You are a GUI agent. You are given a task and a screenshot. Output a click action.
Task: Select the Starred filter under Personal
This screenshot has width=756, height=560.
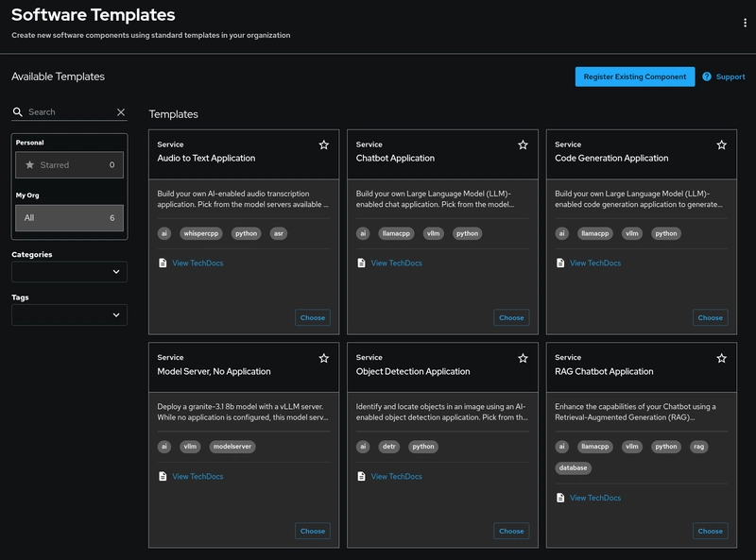pyautogui.click(x=69, y=165)
